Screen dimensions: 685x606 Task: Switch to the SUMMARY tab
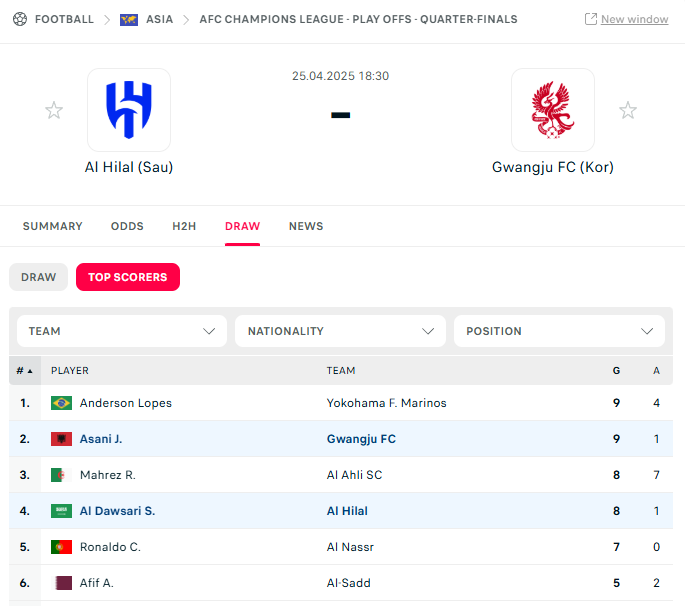(52, 226)
